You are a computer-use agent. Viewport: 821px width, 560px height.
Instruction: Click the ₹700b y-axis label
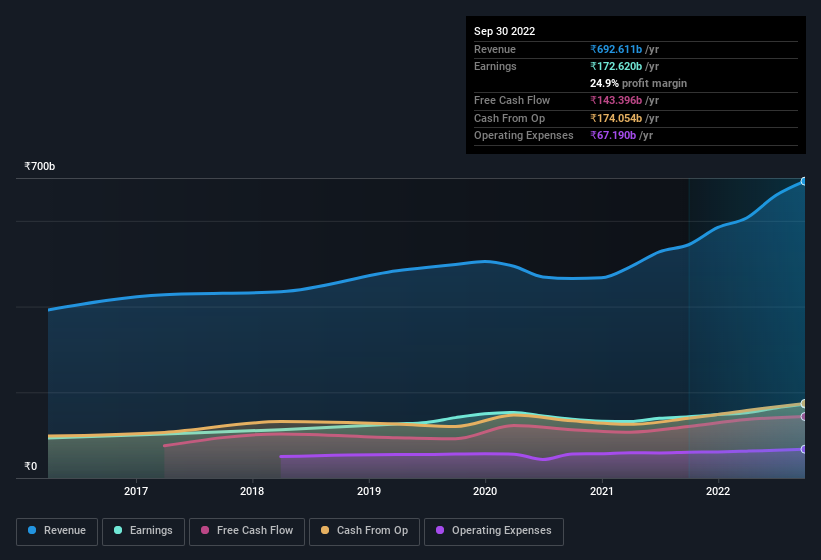pos(39,166)
